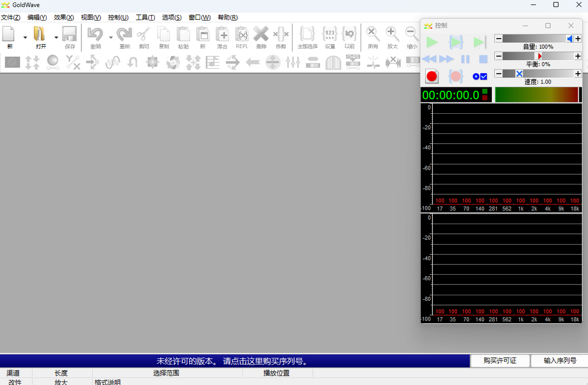
Task: Start recording with the red record button
Action: tap(432, 76)
